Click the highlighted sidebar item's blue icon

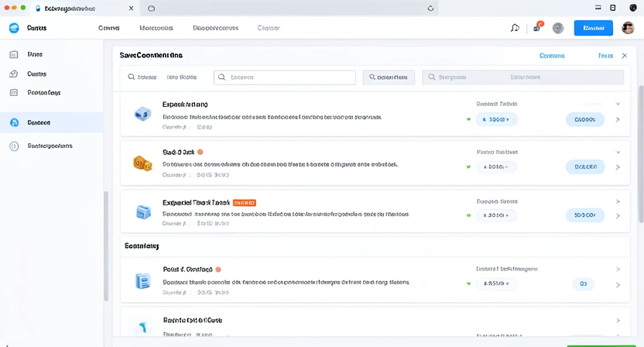(15, 122)
